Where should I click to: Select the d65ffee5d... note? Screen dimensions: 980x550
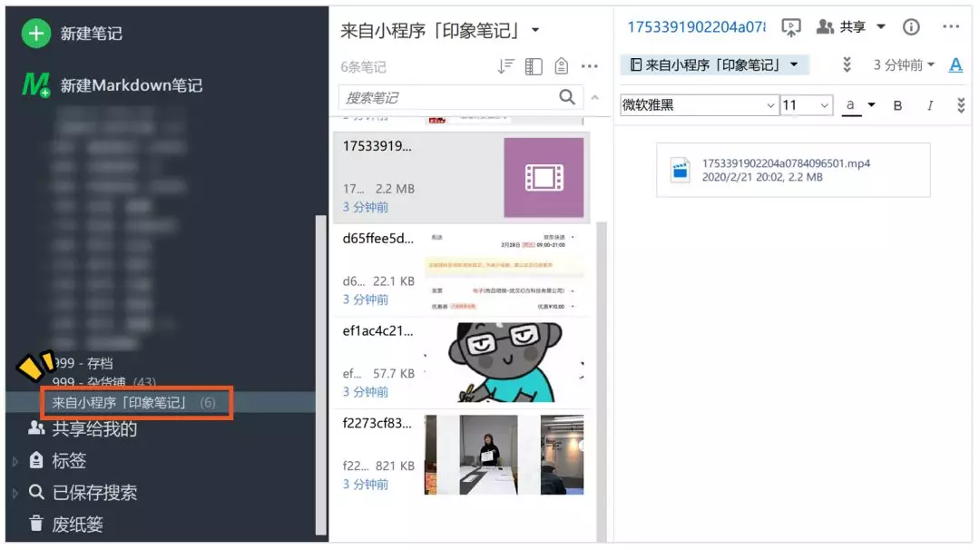click(x=461, y=270)
